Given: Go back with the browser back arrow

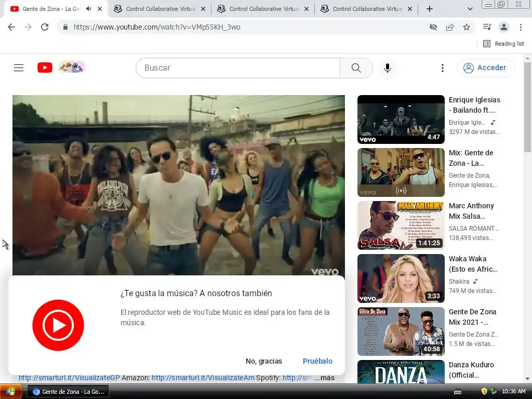Looking at the screenshot, I should pyautogui.click(x=11, y=27).
